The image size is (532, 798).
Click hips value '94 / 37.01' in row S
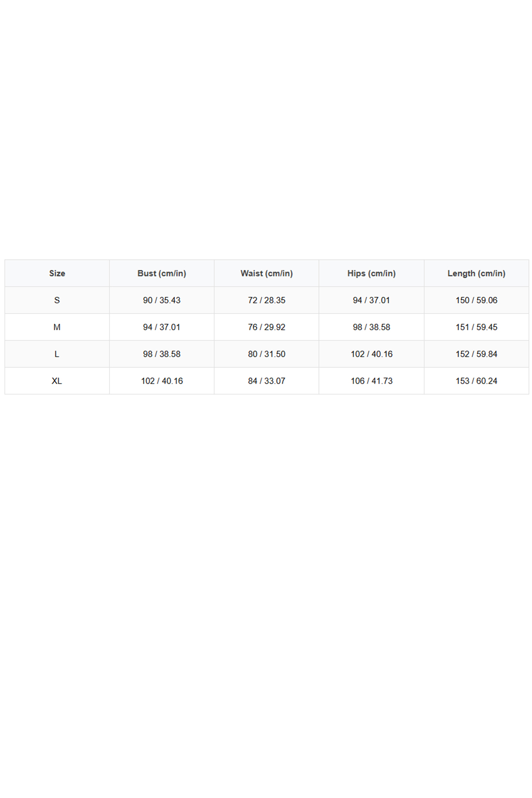tap(372, 300)
